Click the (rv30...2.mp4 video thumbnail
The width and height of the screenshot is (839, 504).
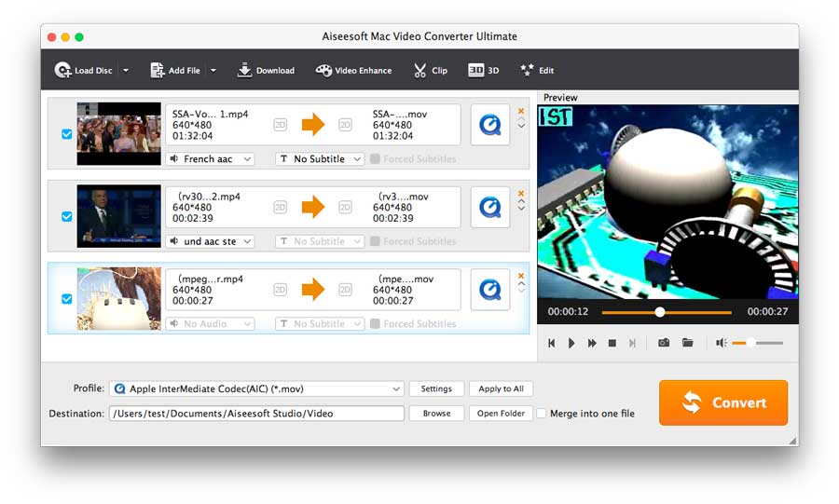[118, 216]
